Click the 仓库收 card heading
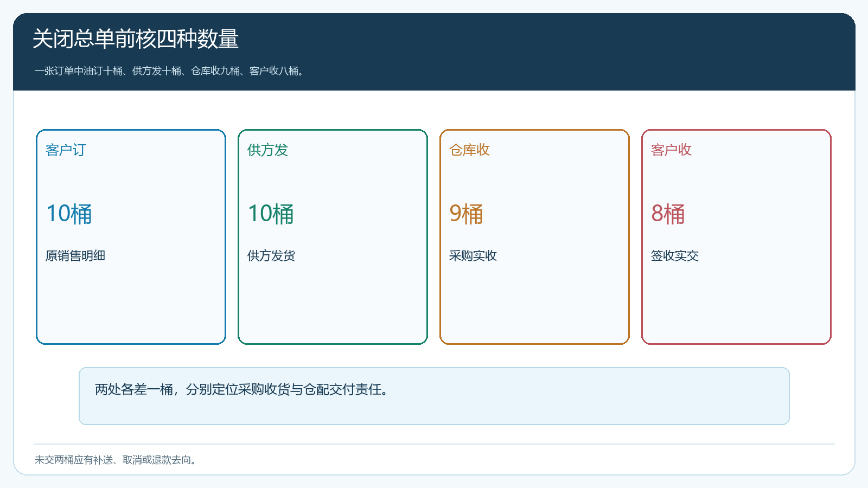The width and height of the screenshot is (868, 488). (470, 150)
